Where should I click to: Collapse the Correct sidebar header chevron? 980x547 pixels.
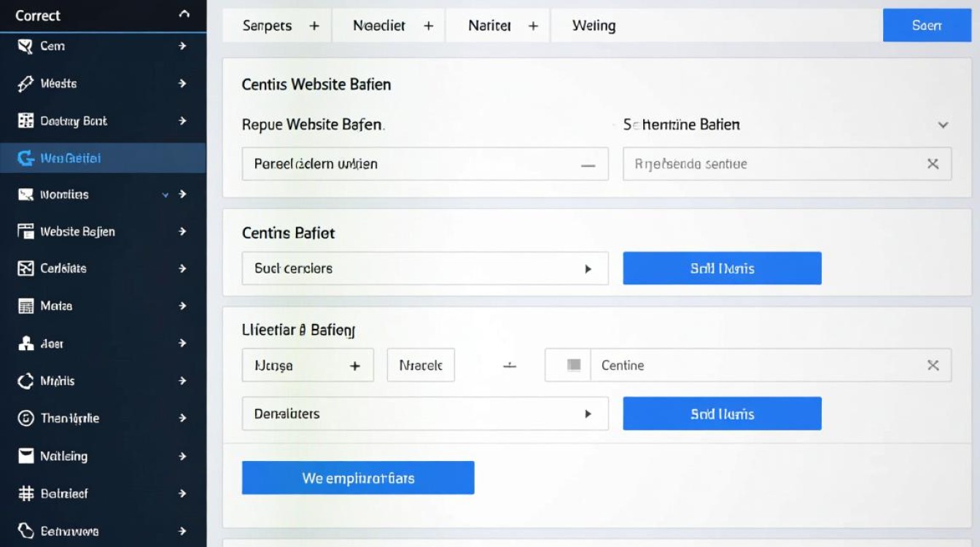click(x=184, y=15)
